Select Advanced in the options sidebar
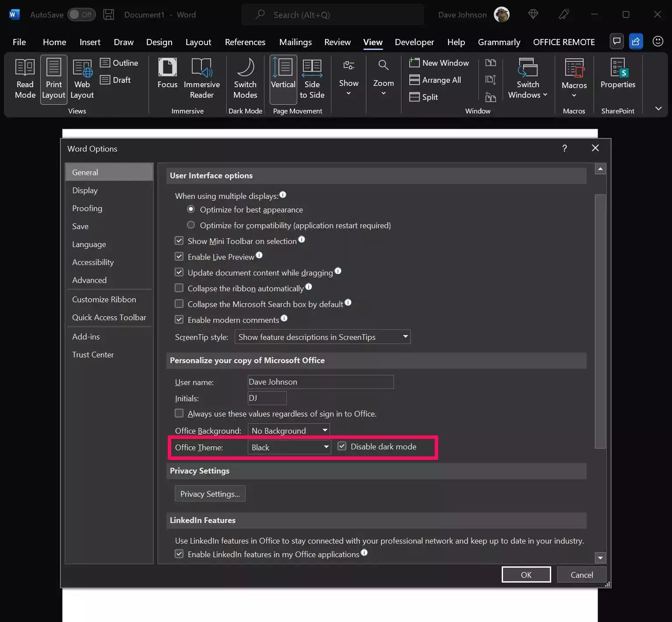Image resolution: width=672 pixels, height=622 pixels. (x=89, y=280)
